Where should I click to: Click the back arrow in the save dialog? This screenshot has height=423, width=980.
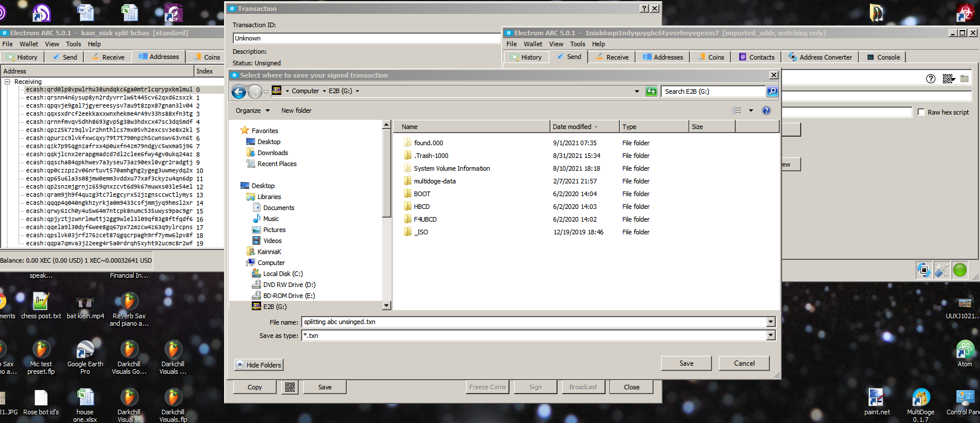point(238,91)
